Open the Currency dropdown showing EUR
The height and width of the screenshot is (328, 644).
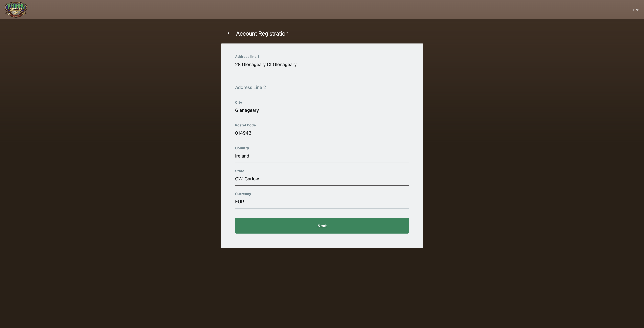tap(322, 202)
